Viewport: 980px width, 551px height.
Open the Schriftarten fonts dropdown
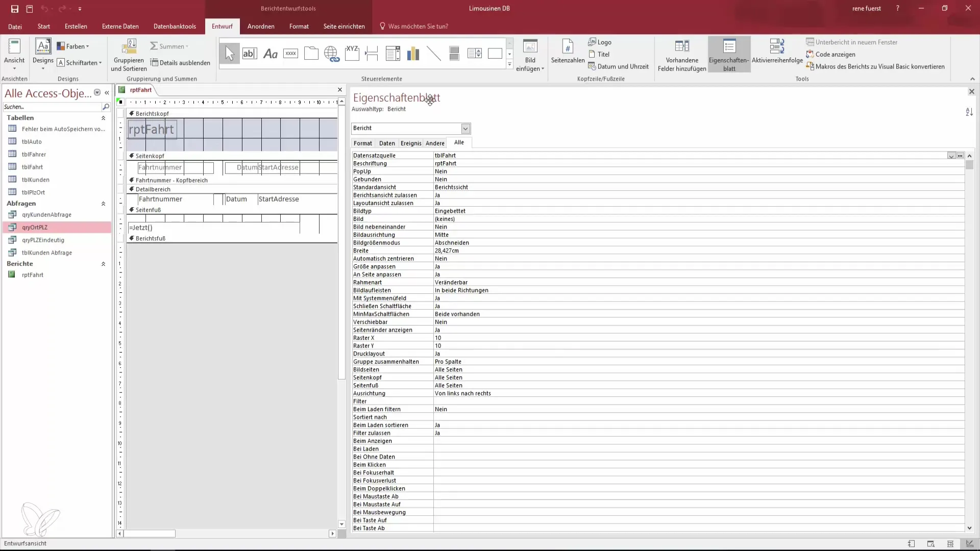coord(79,63)
